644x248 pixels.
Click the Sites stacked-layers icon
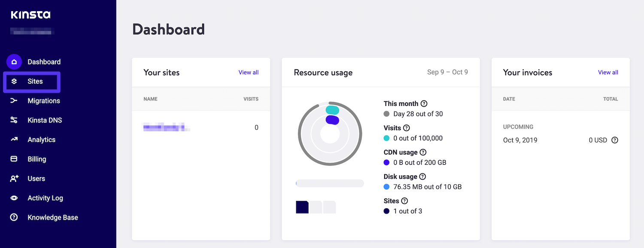pyautogui.click(x=15, y=81)
